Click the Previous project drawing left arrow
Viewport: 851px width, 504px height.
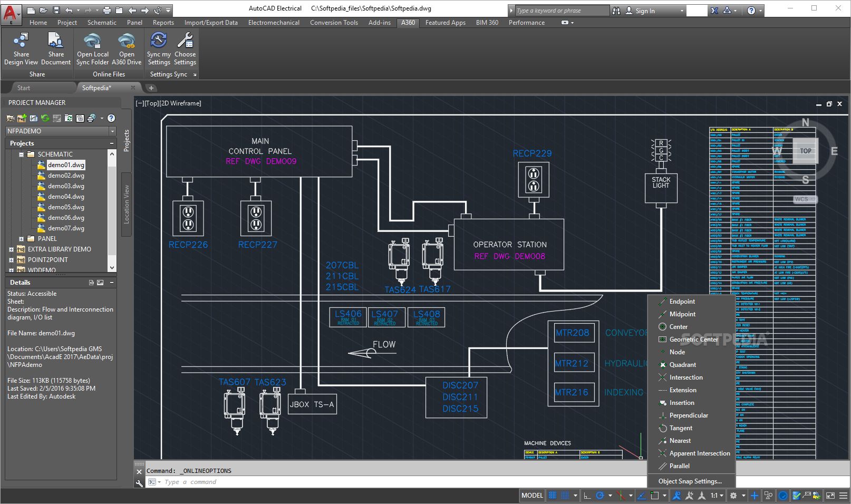[132, 10]
